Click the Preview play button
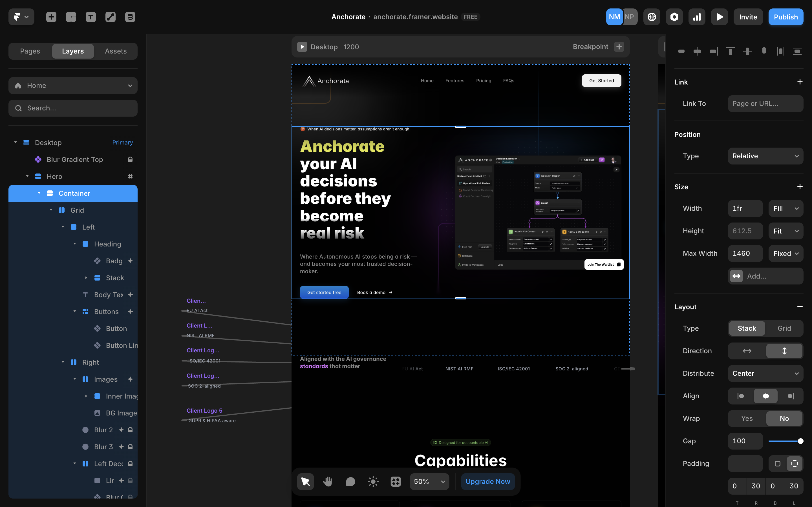 point(720,17)
